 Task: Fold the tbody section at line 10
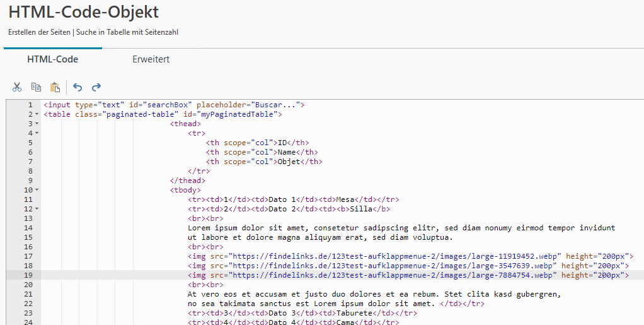coord(37,190)
